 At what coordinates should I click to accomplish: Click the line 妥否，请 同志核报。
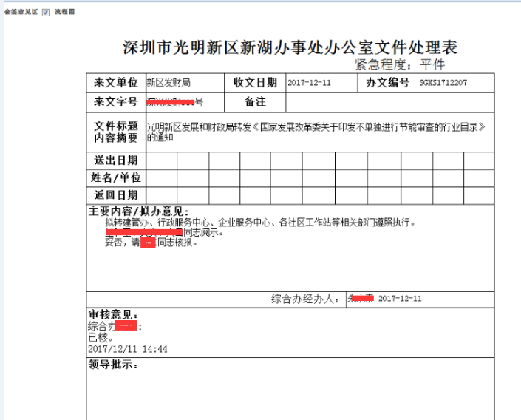tap(151, 243)
